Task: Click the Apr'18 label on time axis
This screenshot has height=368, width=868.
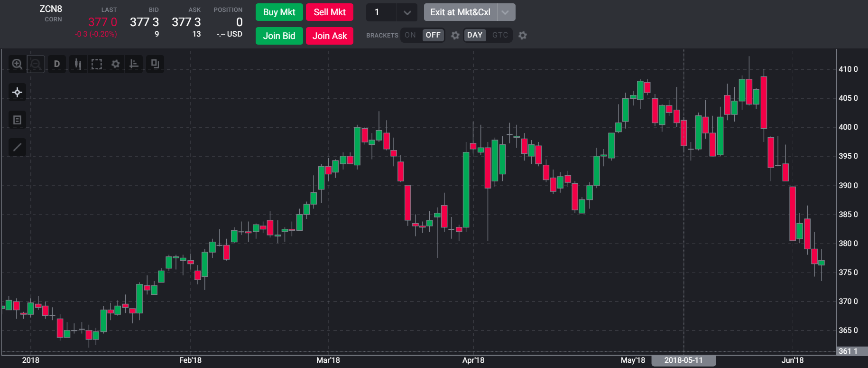Action: pyautogui.click(x=473, y=360)
